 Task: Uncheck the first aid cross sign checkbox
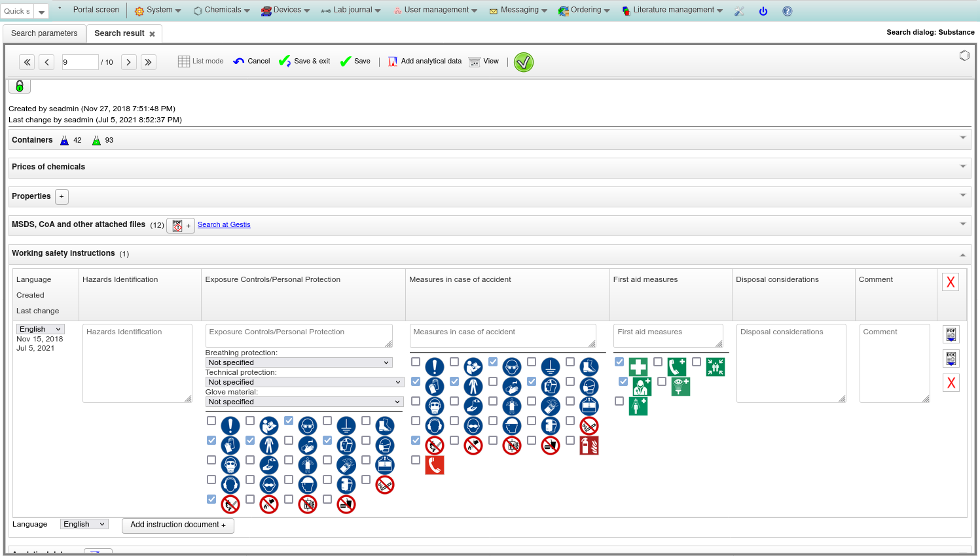pos(619,362)
